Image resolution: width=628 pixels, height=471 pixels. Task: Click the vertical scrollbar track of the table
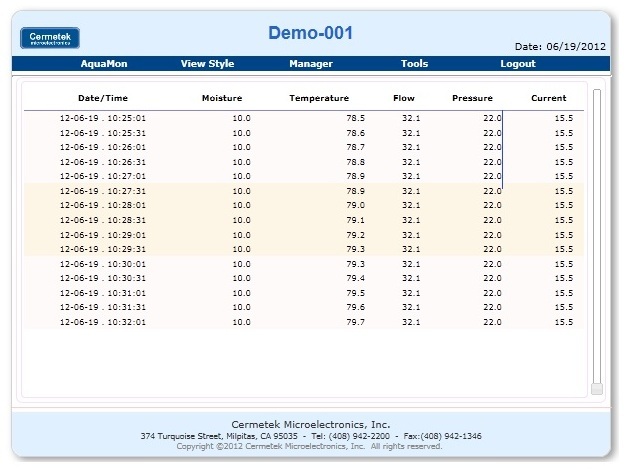coord(597,236)
